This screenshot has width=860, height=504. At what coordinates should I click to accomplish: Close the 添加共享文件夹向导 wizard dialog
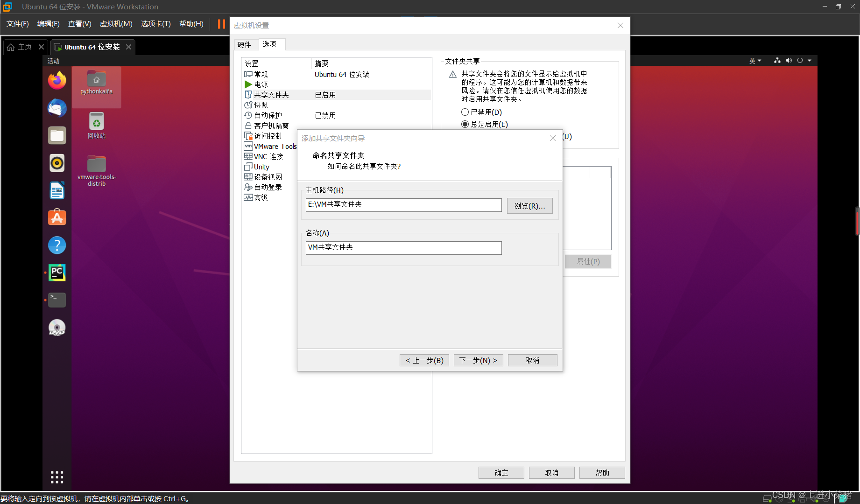click(553, 138)
